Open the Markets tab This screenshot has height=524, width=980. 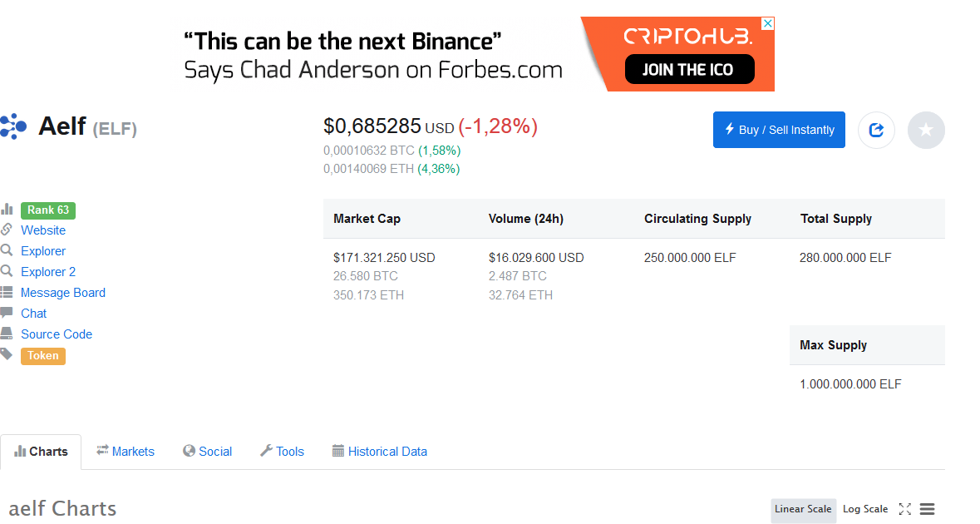tap(126, 452)
